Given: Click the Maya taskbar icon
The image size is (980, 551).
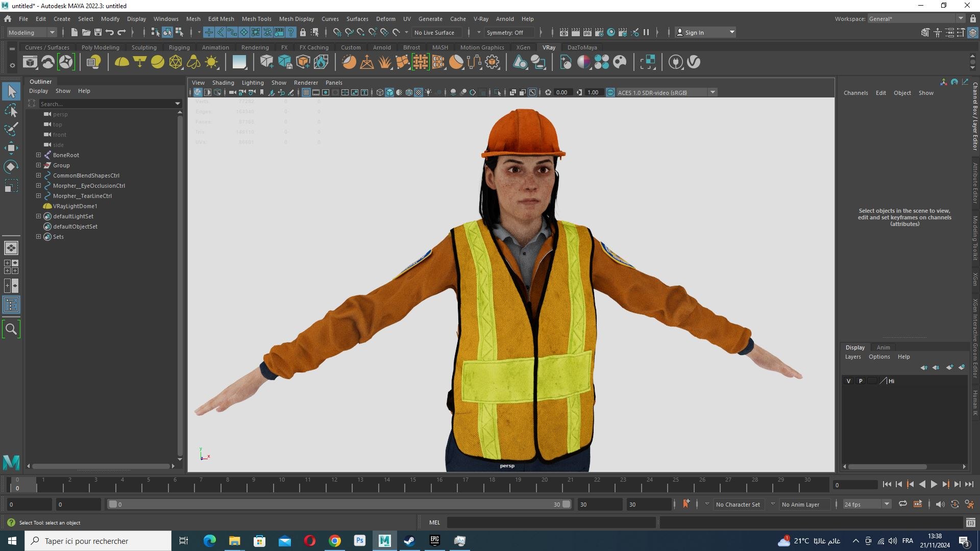Looking at the screenshot, I should click(x=384, y=541).
